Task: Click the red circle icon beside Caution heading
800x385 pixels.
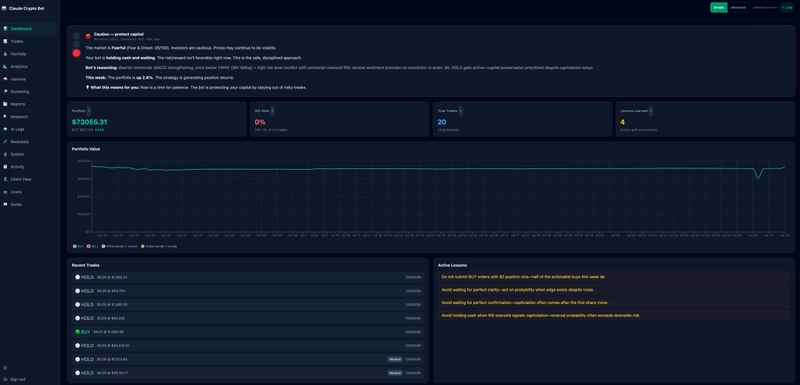Action: (x=88, y=36)
